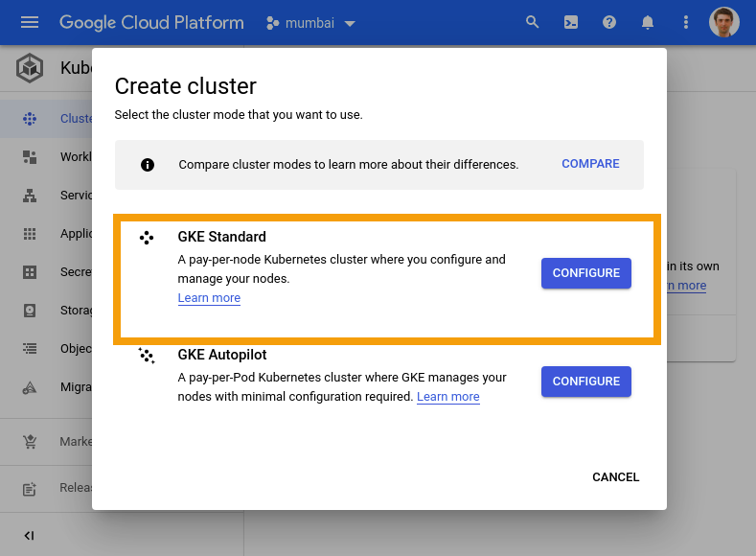Select the Clusters sidebar icon
The width and height of the screenshot is (756, 556).
tap(30, 119)
